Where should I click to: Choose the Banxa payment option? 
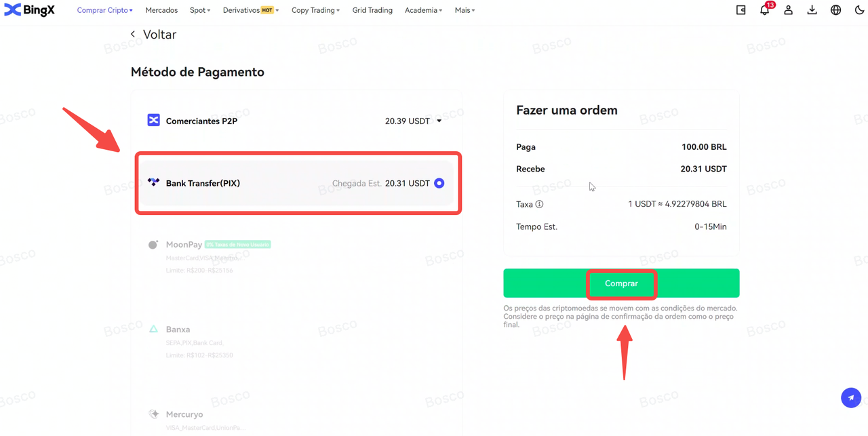(178, 330)
